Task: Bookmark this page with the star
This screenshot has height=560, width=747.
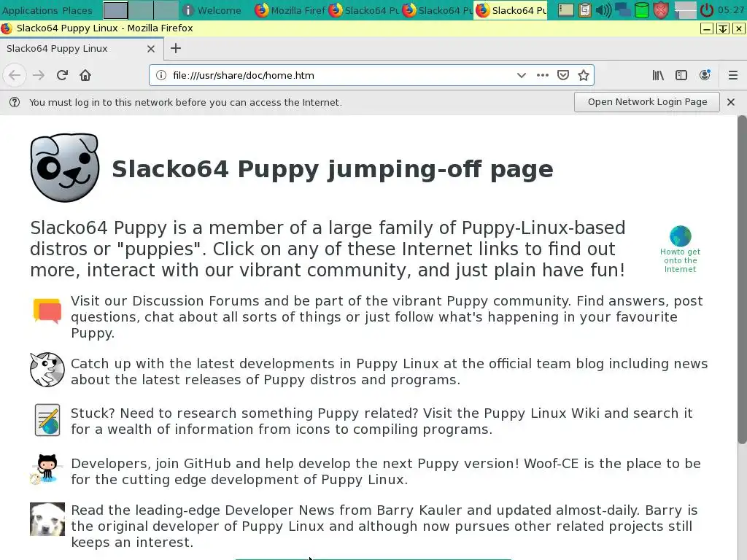Action: point(584,75)
